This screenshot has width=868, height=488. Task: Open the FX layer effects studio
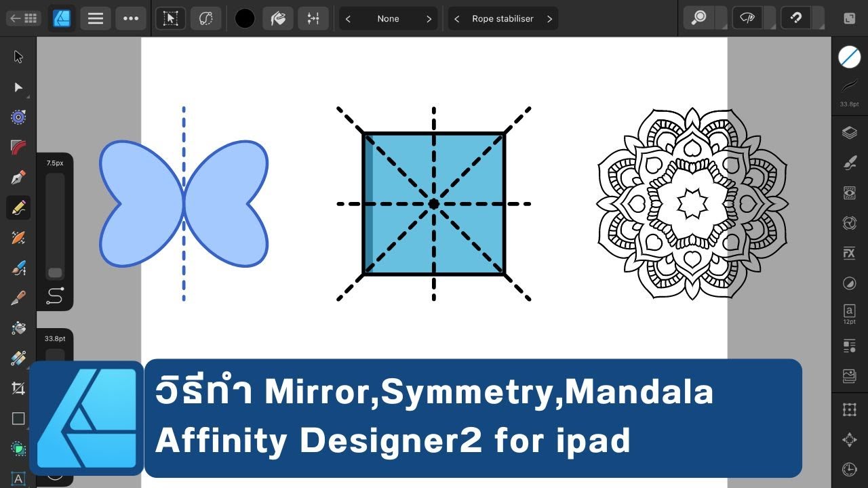tap(849, 253)
